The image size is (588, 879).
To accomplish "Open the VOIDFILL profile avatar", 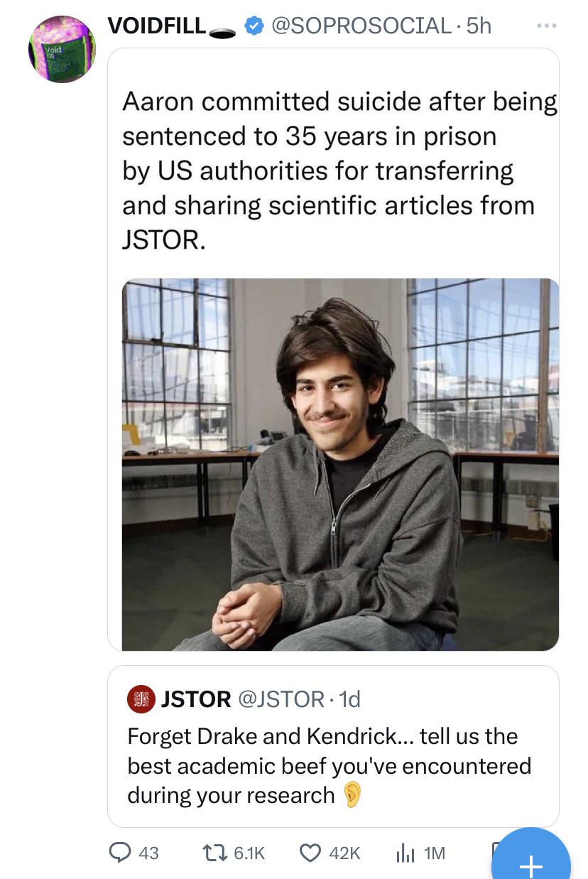I will (62, 49).
